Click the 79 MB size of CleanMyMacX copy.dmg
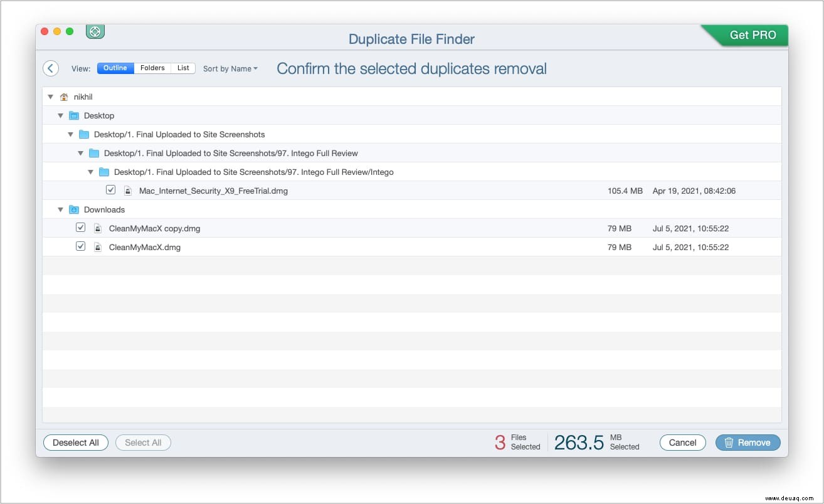824x504 pixels. 620,229
